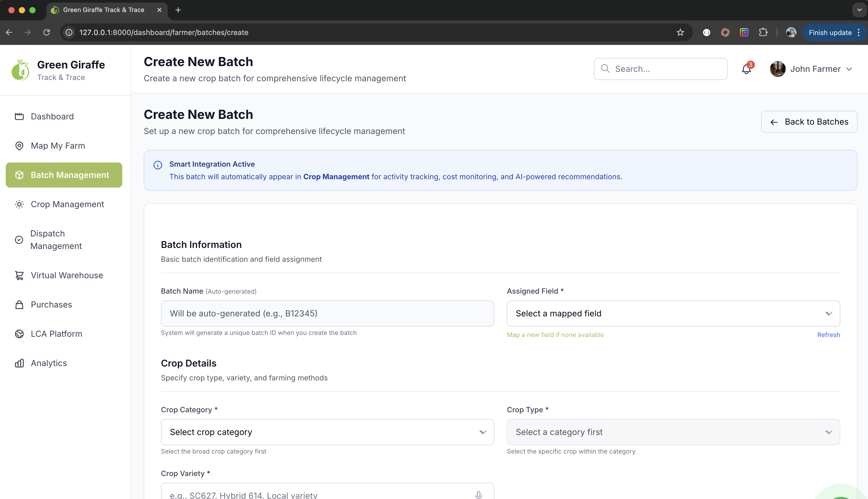Select the Green Giraffe Track & Trace tab
Viewport: 868px width, 499px height.
coord(103,10)
